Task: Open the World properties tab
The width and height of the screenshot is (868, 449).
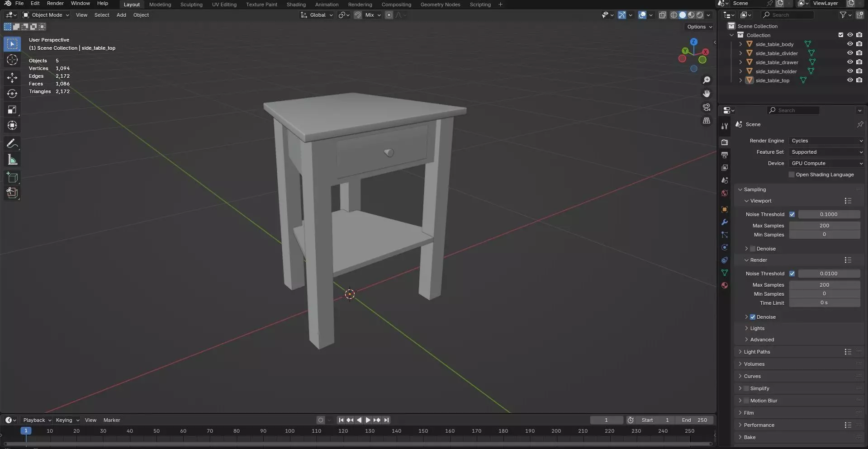Action: coord(725,193)
